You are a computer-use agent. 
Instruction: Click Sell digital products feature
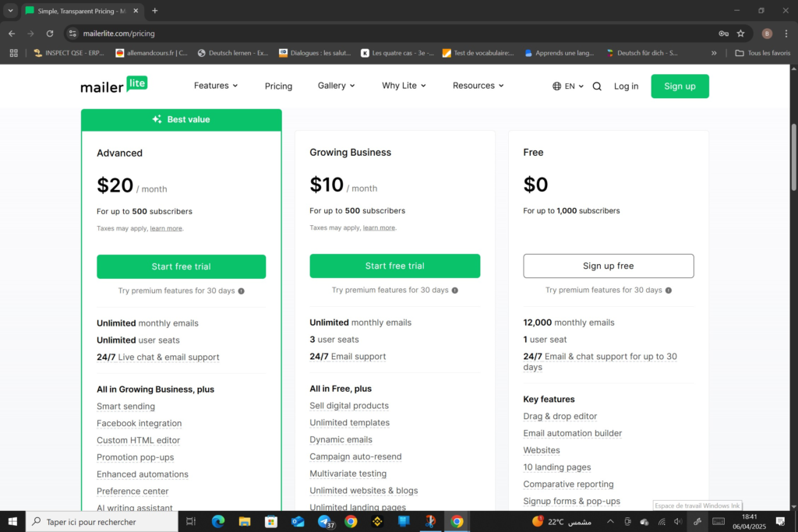(349, 406)
